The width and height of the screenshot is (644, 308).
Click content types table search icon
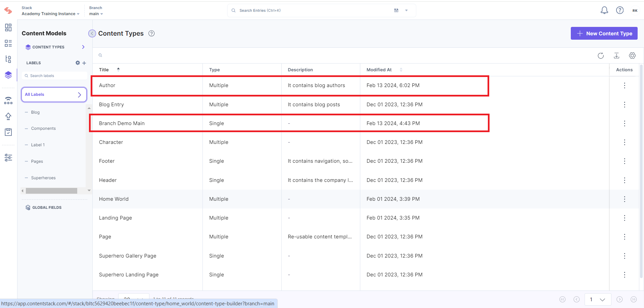[x=100, y=55]
